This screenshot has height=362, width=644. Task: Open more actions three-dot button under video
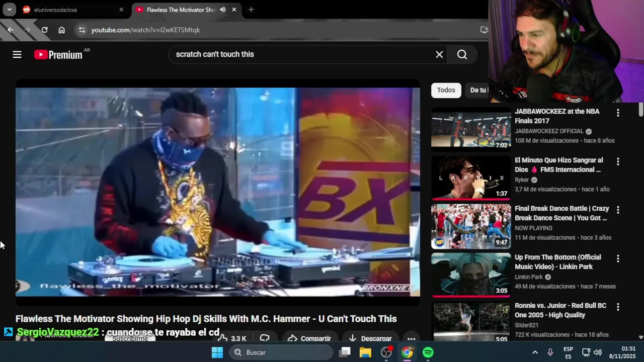411,338
